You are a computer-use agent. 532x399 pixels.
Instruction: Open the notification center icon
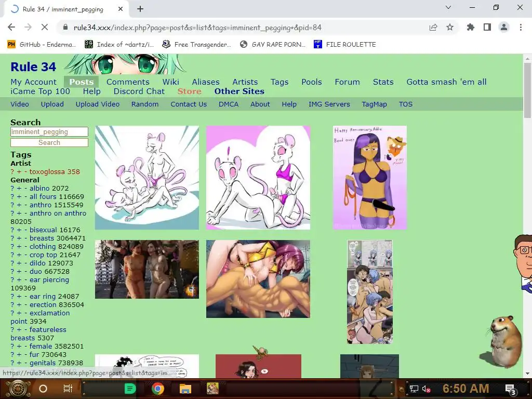pos(511,389)
